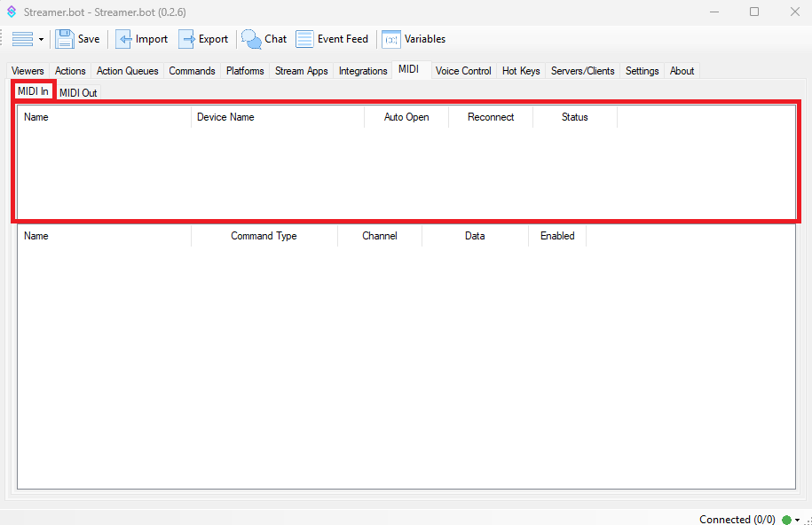Go to the Voice Control tab
812x525 pixels.
pos(463,71)
